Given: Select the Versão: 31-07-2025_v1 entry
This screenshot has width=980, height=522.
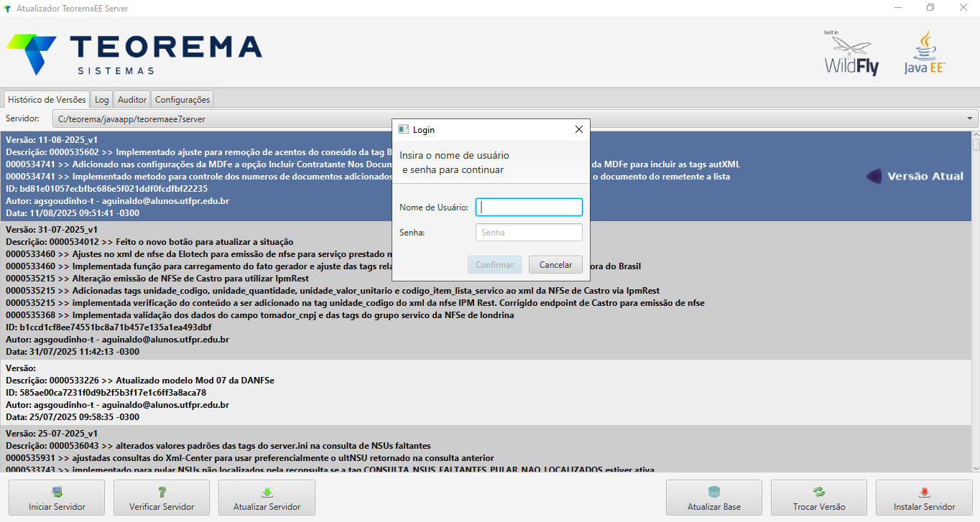Looking at the screenshot, I should [486, 290].
